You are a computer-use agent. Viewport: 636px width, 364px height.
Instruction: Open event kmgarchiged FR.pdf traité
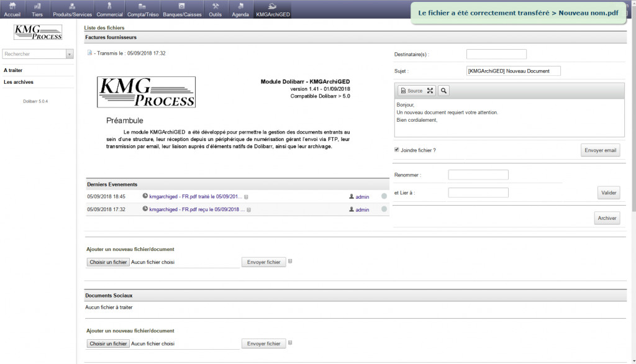196,196
